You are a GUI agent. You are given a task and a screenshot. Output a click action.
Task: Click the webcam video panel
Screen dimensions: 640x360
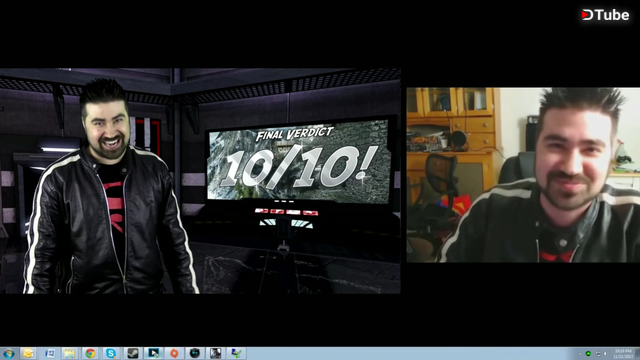[x=523, y=175]
